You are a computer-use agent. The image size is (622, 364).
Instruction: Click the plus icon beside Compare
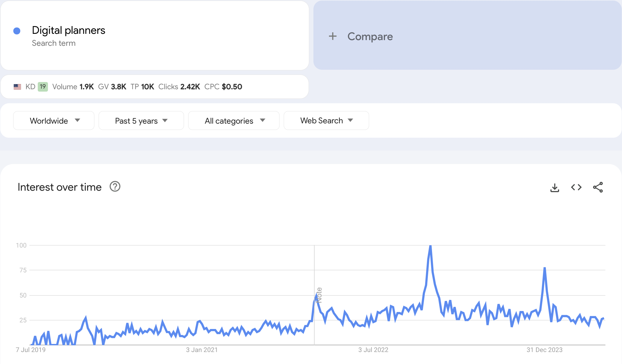coord(333,37)
